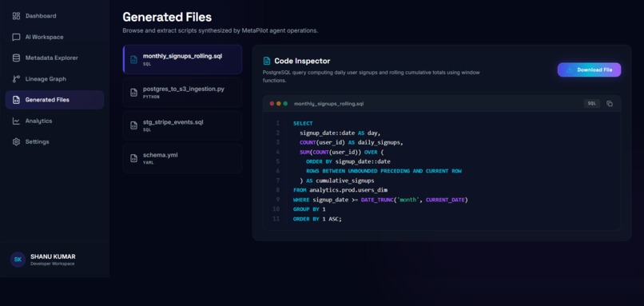Viewport: 644px width, 306px height.
Task: Click the WHERE signup_date line
Action: [x=381, y=200]
